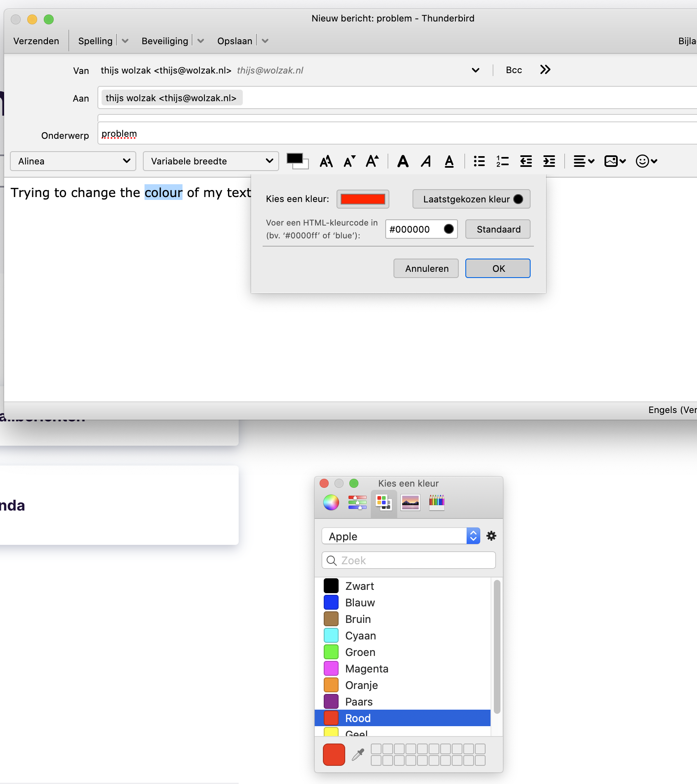Open the Spelling dropdown arrow
697x784 pixels.
(x=125, y=41)
